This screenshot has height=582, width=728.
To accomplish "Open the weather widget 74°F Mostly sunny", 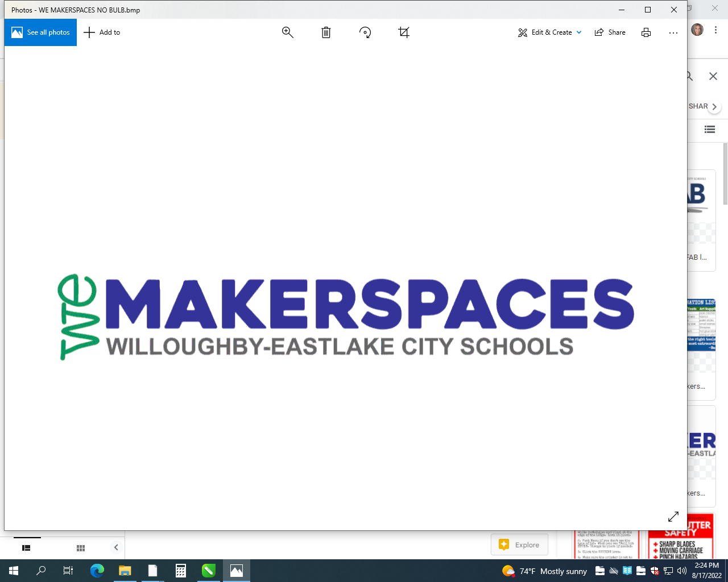I will [x=544, y=571].
